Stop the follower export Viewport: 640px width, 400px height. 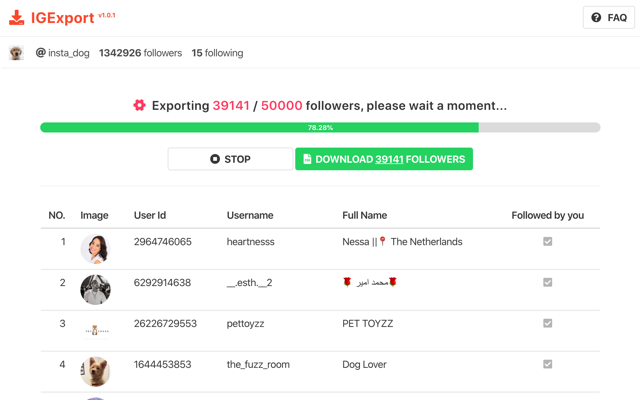click(x=230, y=159)
